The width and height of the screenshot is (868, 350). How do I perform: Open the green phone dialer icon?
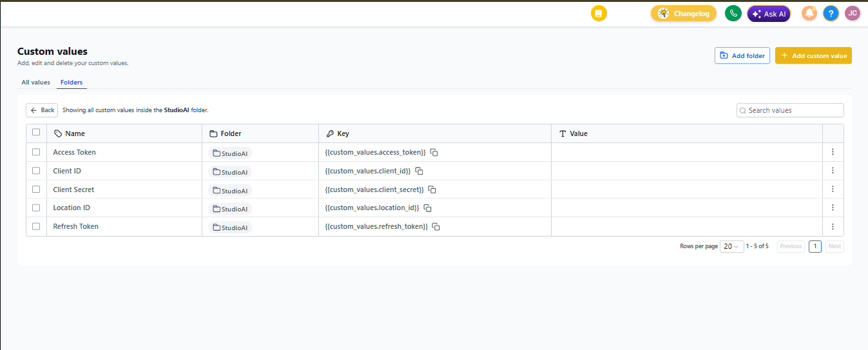pyautogui.click(x=733, y=14)
